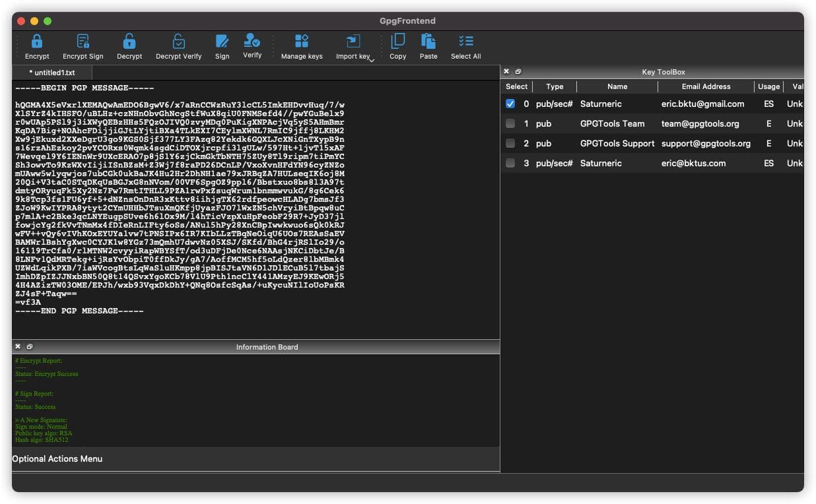Undock the Key ToolBox panel

(518, 71)
